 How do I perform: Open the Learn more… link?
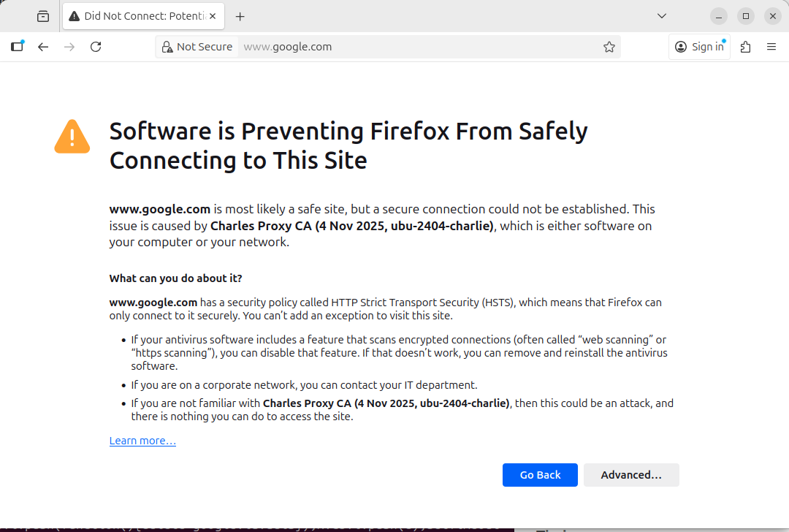(142, 441)
